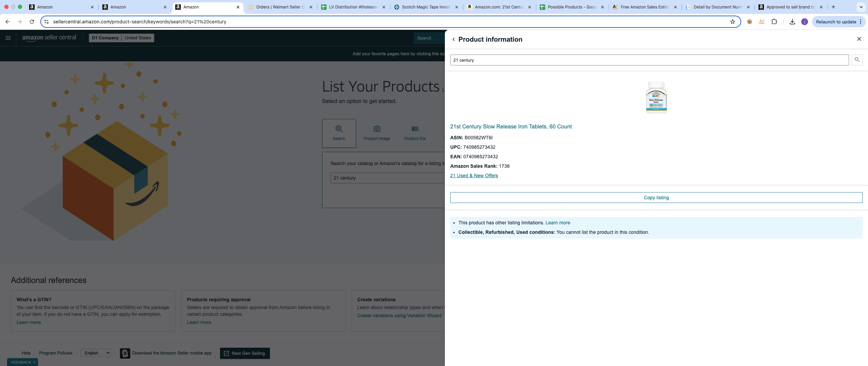Open the Seller Central hamburger menu

pyautogui.click(x=8, y=38)
